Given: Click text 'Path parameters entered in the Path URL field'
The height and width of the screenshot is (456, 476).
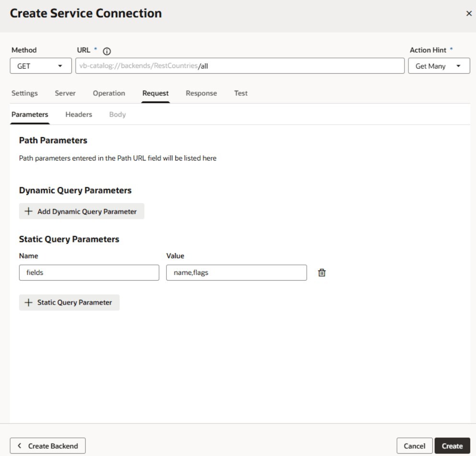Looking at the screenshot, I should pos(90,158).
